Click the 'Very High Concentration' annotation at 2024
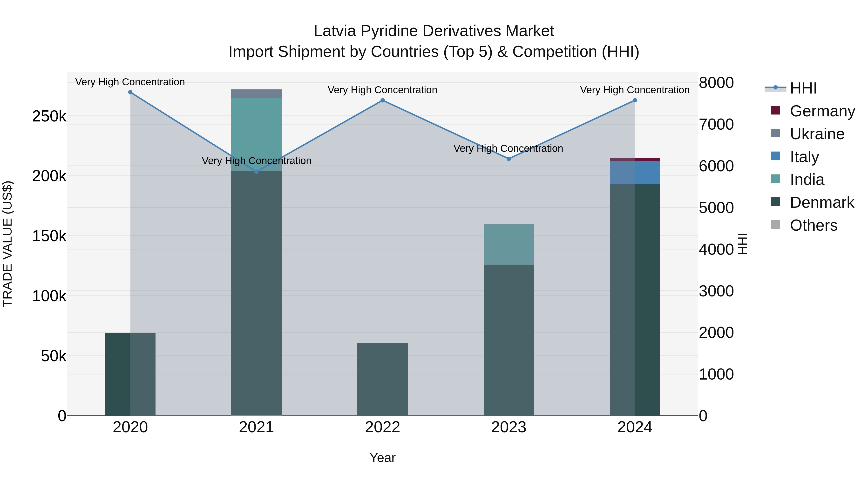This screenshot has height=488, width=868. pos(635,90)
